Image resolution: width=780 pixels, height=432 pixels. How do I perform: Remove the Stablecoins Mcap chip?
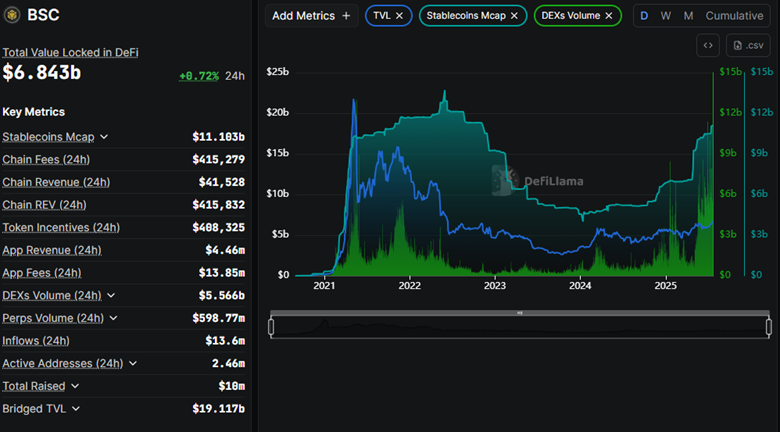(x=514, y=16)
